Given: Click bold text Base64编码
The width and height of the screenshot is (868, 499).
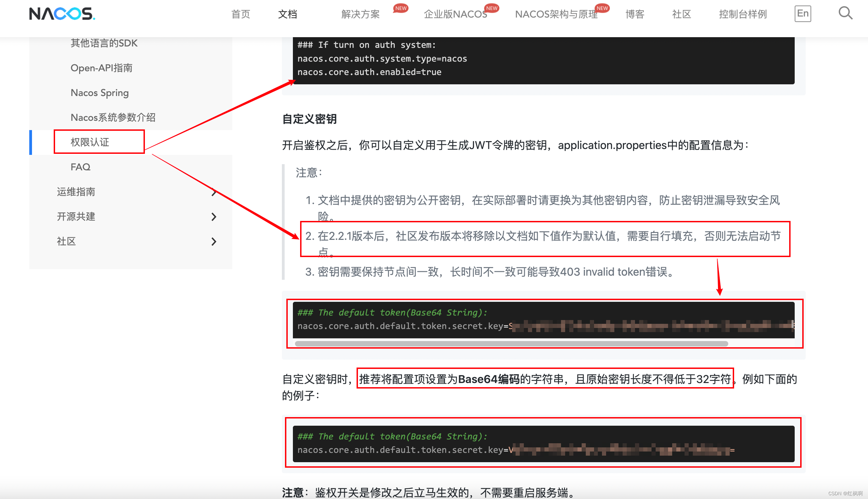Looking at the screenshot, I should [489, 379].
